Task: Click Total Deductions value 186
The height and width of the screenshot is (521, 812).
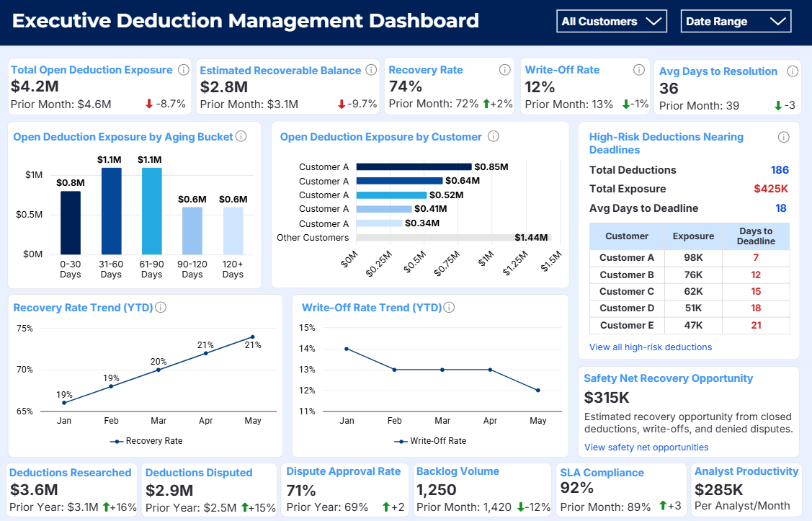Action: [x=780, y=170]
